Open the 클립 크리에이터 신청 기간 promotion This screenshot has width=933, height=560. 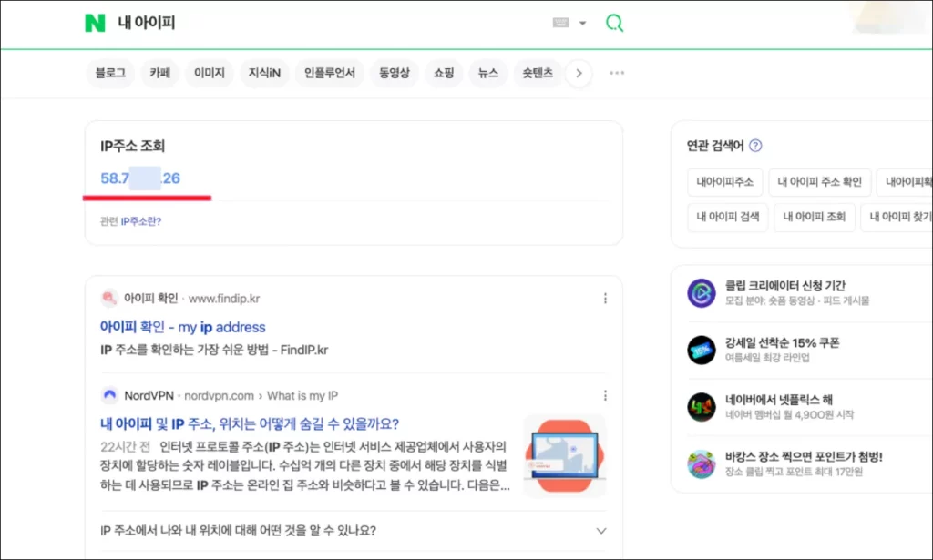[x=784, y=286]
